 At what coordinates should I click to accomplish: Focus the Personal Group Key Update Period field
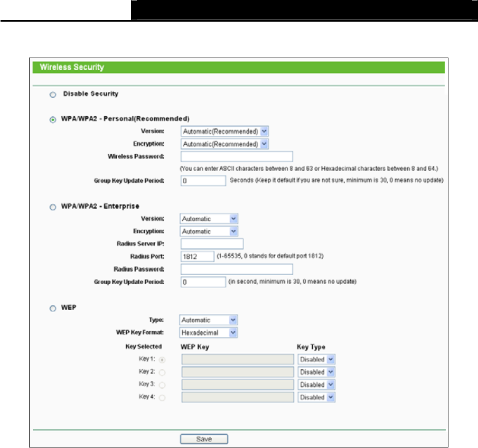pyautogui.click(x=203, y=181)
